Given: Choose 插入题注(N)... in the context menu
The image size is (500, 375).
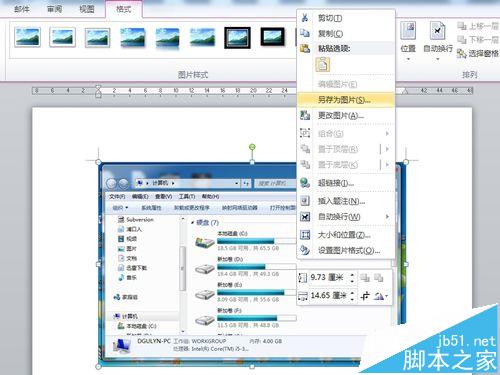Looking at the screenshot, I should point(346,201).
